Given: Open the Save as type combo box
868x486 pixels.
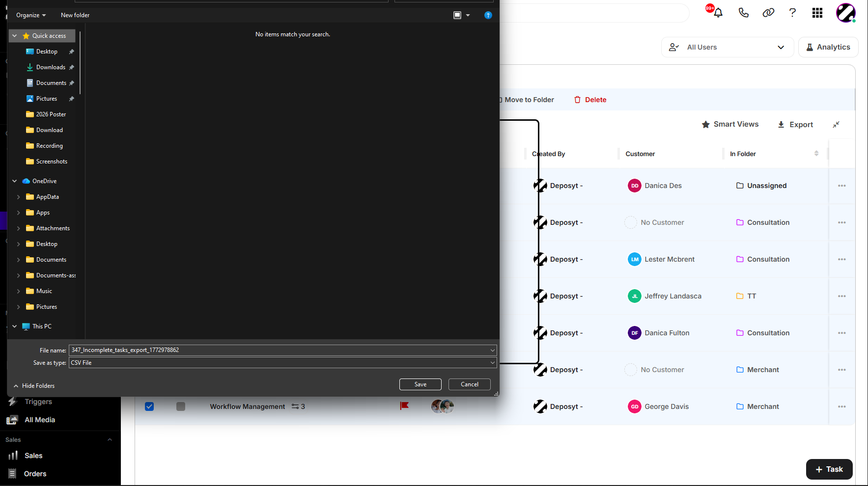Looking at the screenshot, I should 283,363.
